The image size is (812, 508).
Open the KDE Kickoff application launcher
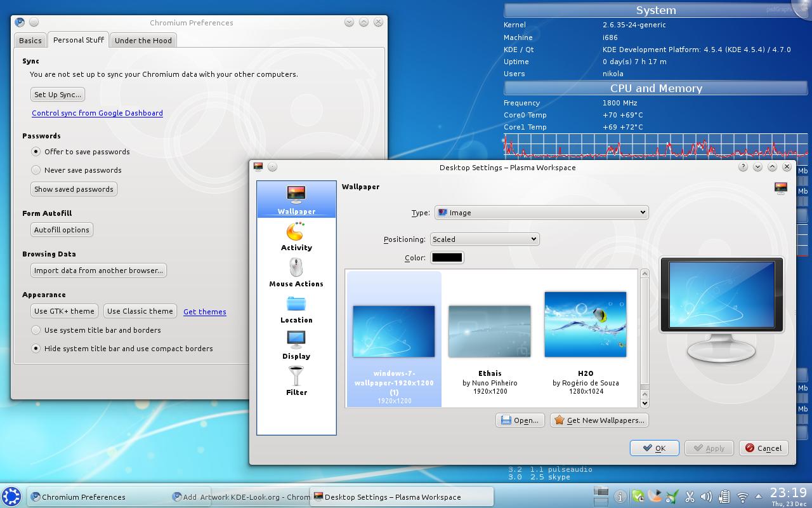coord(11,497)
